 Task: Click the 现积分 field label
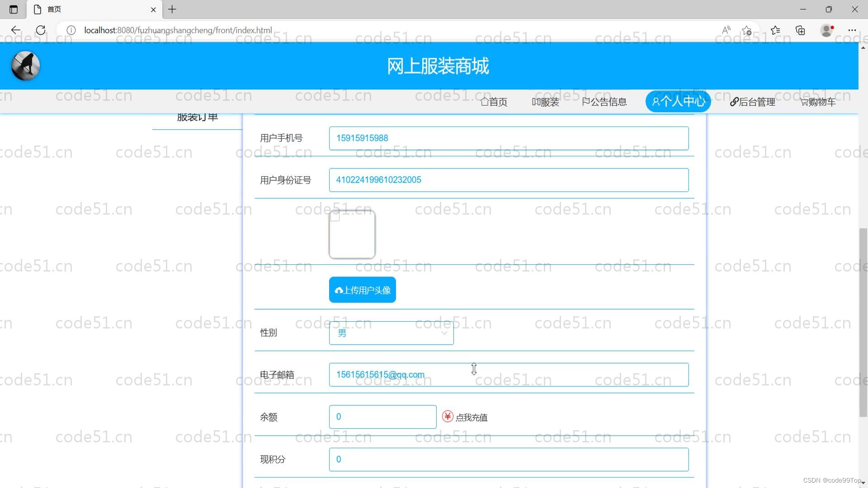pyautogui.click(x=273, y=460)
